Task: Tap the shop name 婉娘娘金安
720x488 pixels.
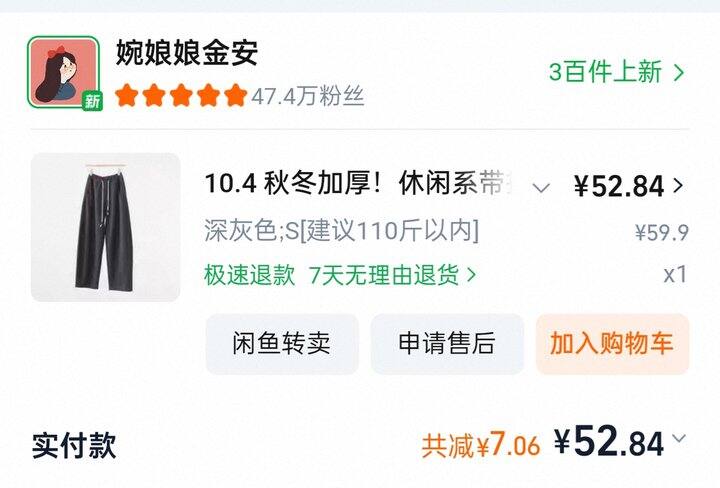Action: pyautogui.click(x=186, y=52)
